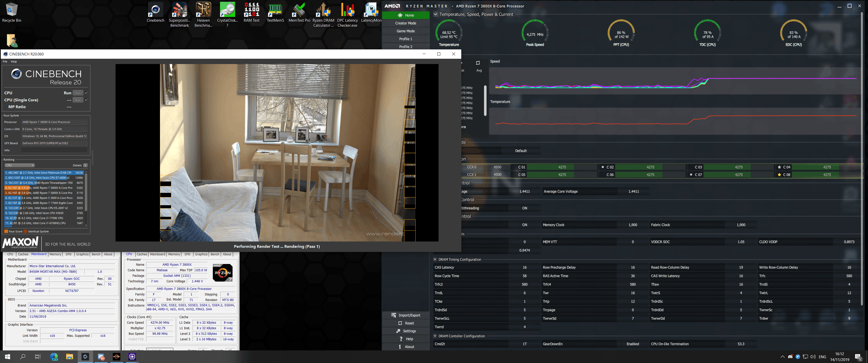This screenshot has width=868, height=363.
Task: Open Memory tab in left CPU-Z window
Action: click(55, 254)
